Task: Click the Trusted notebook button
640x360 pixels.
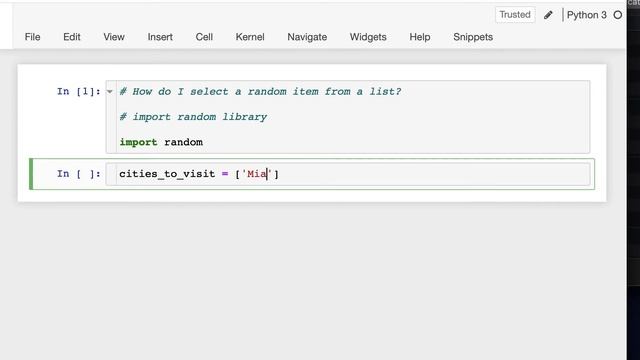Action: click(515, 15)
